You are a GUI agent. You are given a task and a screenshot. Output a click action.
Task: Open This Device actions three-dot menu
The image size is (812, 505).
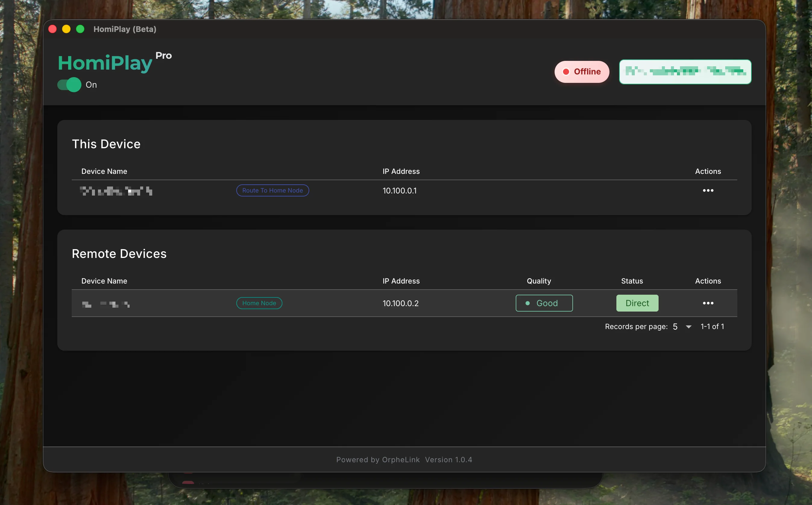pyautogui.click(x=708, y=190)
